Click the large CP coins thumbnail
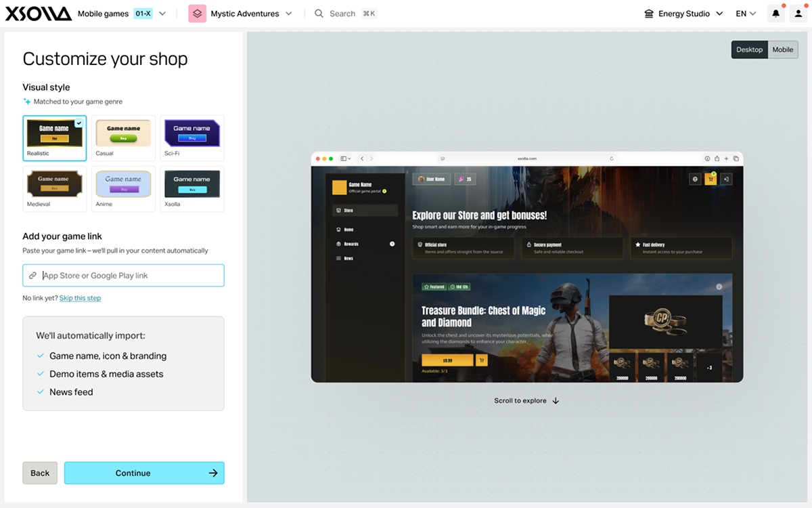 coord(667,322)
